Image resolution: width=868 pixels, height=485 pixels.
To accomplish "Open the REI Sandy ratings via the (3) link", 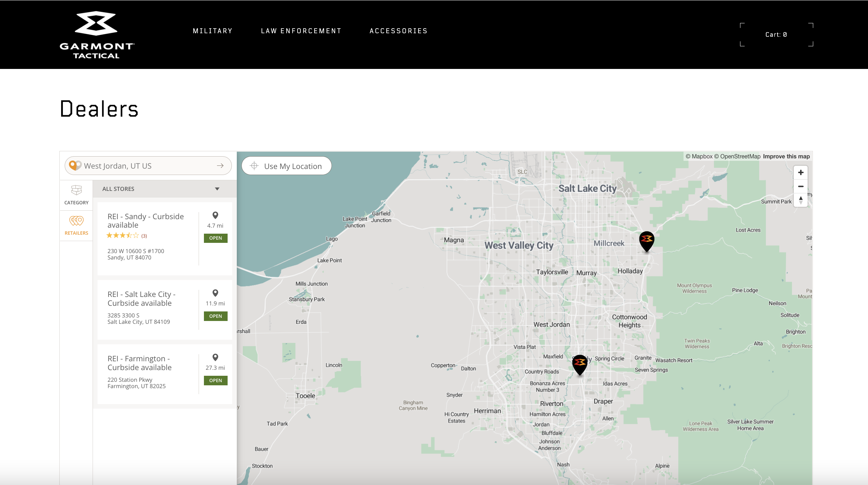I will (x=143, y=235).
